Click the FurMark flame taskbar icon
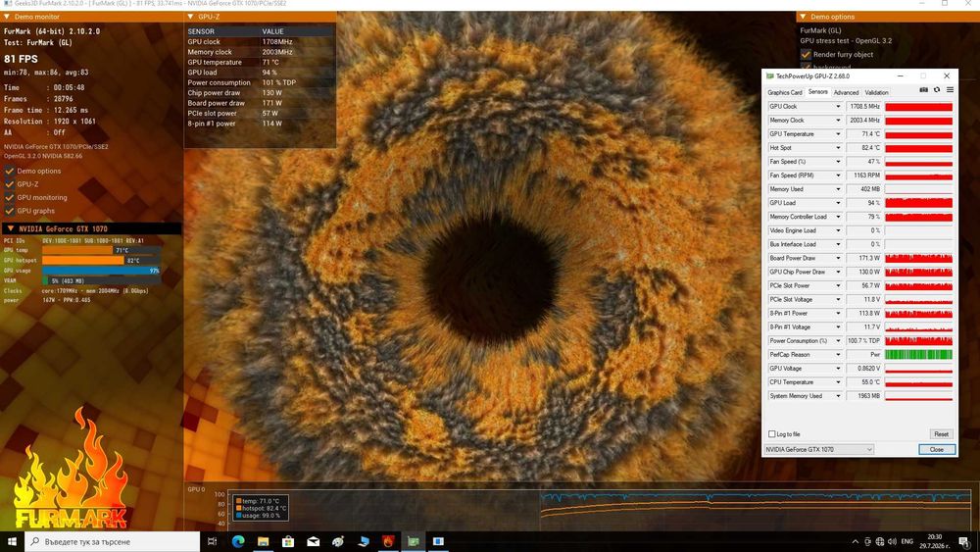Image resolution: width=980 pixels, height=552 pixels. coord(388,541)
